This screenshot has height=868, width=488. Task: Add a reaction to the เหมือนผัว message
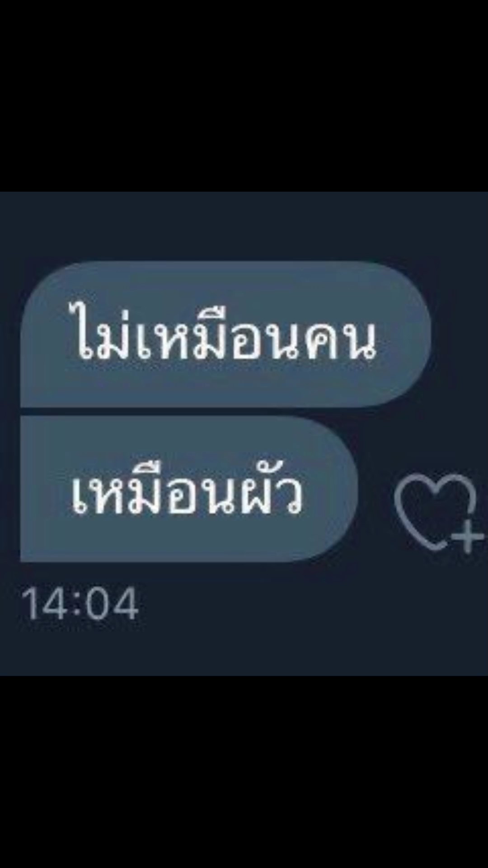pos(438,513)
